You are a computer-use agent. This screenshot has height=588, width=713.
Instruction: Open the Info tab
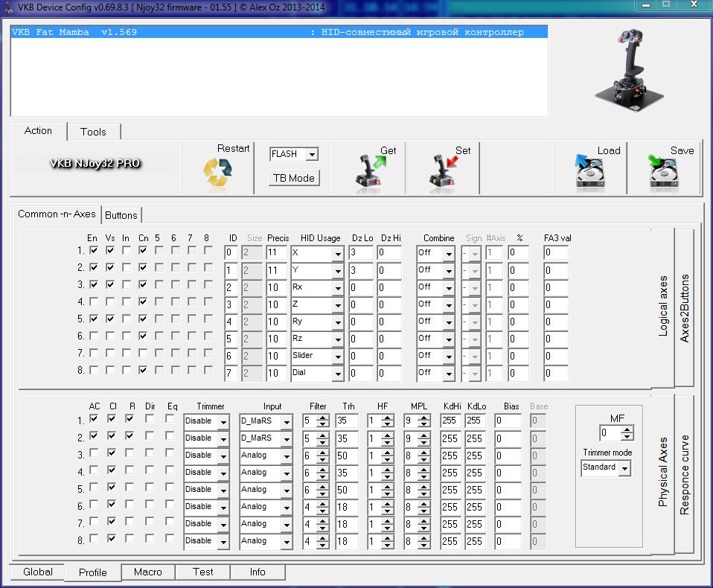tap(258, 572)
